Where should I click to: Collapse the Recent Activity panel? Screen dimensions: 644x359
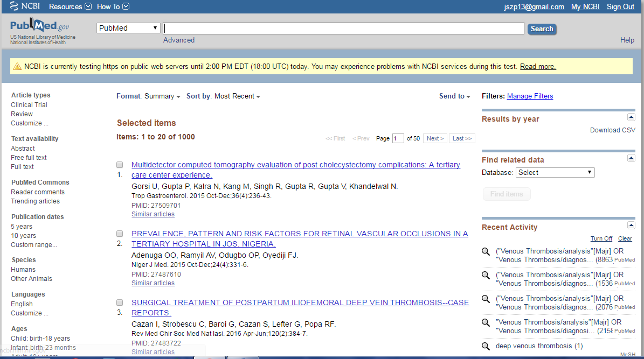631,226
